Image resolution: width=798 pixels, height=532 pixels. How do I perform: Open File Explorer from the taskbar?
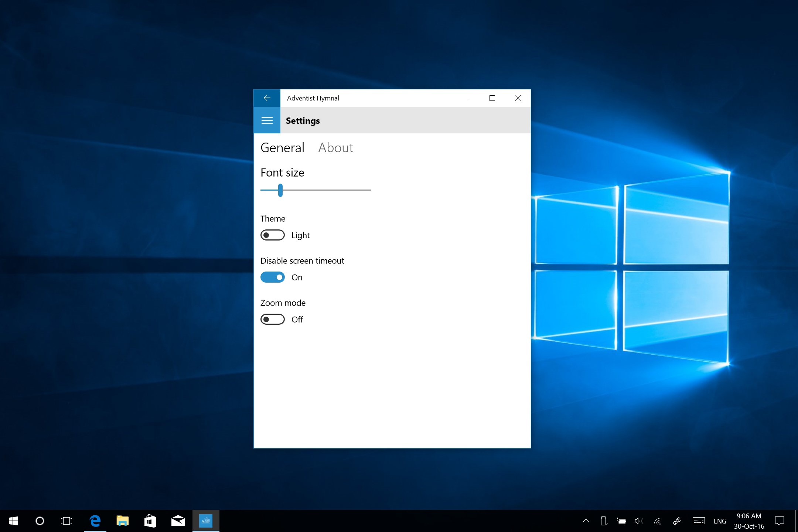click(x=122, y=521)
